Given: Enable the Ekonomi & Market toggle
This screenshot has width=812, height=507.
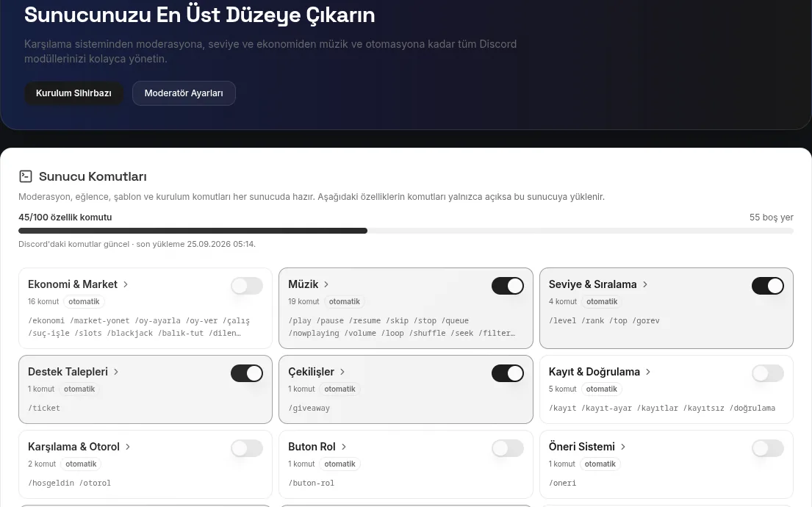Looking at the screenshot, I should pos(247,286).
